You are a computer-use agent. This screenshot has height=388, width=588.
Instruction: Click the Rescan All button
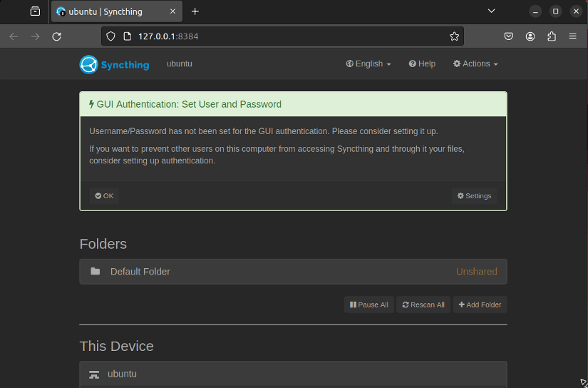[x=423, y=305]
